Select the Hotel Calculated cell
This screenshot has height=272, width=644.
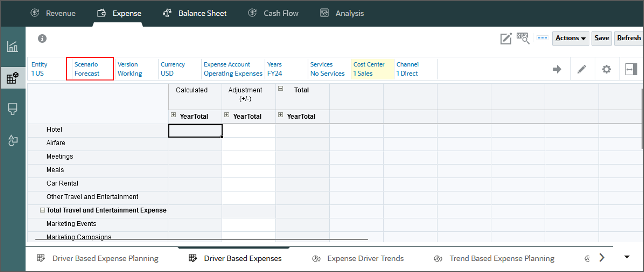195,131
